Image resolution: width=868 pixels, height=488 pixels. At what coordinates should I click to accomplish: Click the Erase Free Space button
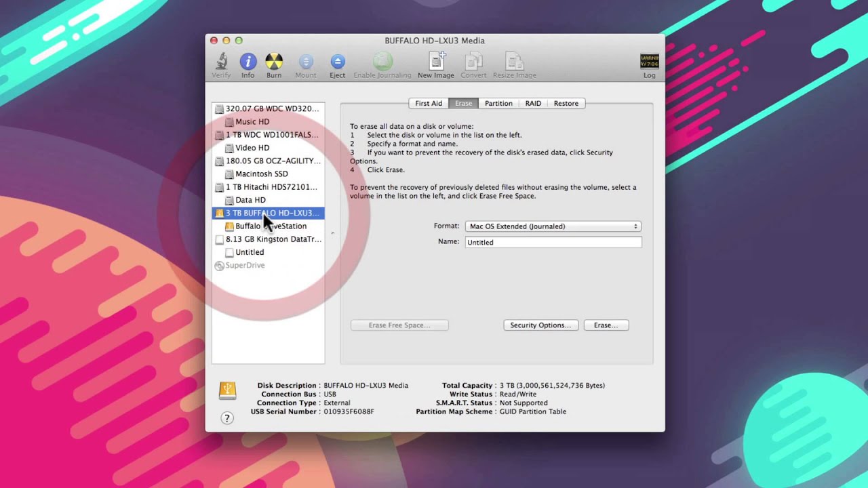pos(399,325)
